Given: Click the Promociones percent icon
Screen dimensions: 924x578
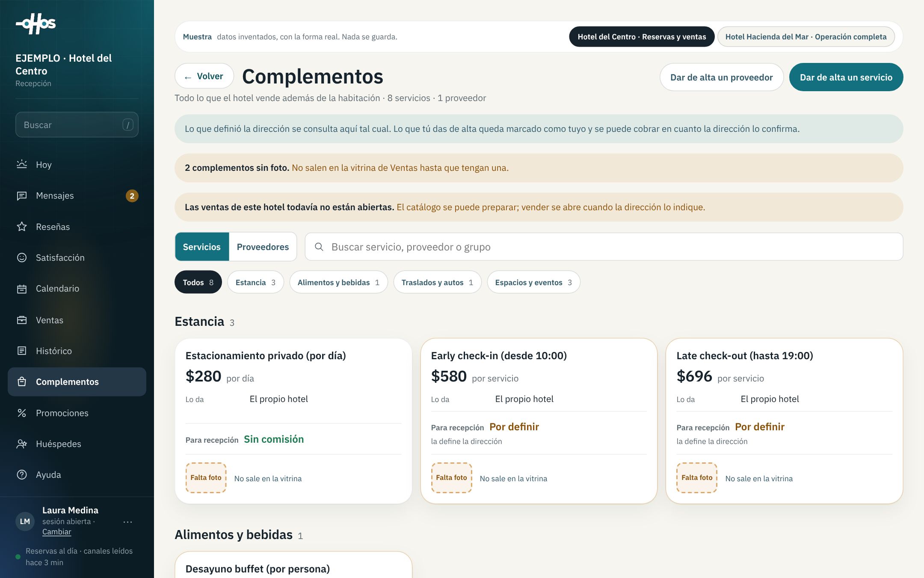Looking at the screenshot, I should (x=22, y=413).
